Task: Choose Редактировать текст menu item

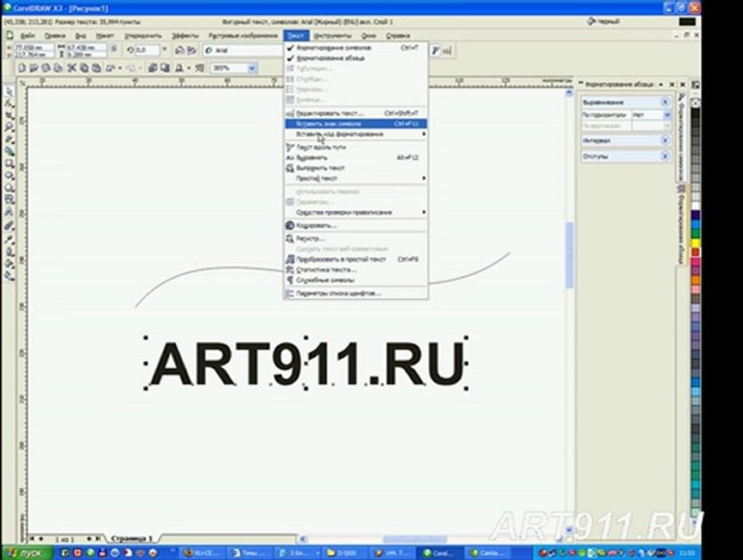Action: click(356, 114)
